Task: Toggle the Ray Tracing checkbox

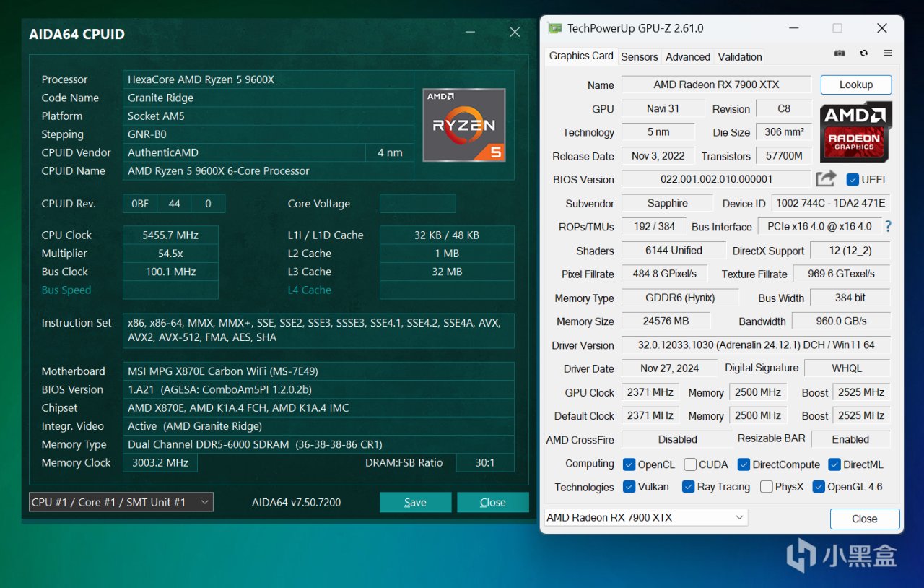Action: click(x=688, y=486)
